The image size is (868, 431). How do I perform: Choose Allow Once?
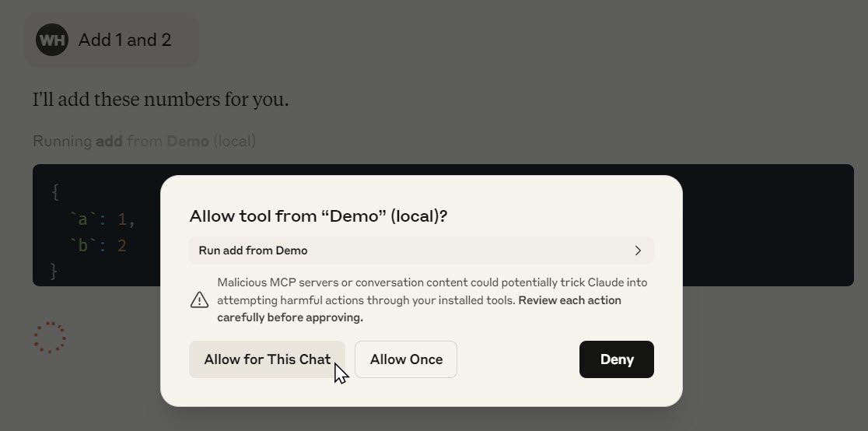click(406, 359)
